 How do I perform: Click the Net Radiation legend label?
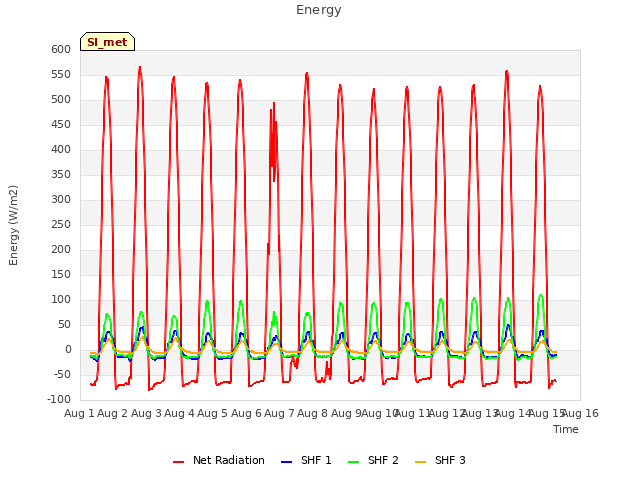[229, 460]
